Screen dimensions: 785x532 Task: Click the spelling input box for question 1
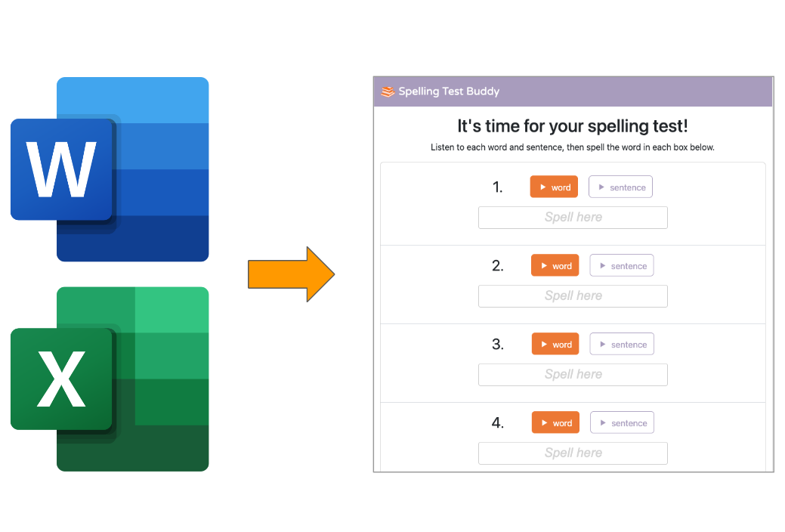[x=573, y=218]
